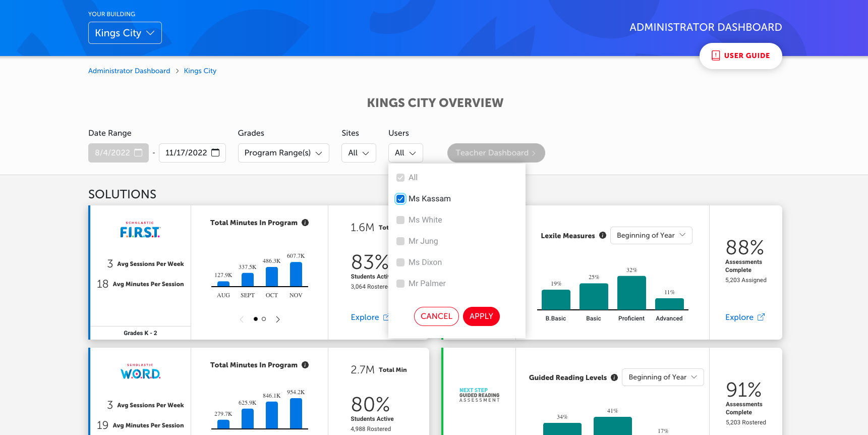Cancel the user selection
Image resolution: width=868 pixels, height=435 pixels.
[x=436, y=316]
